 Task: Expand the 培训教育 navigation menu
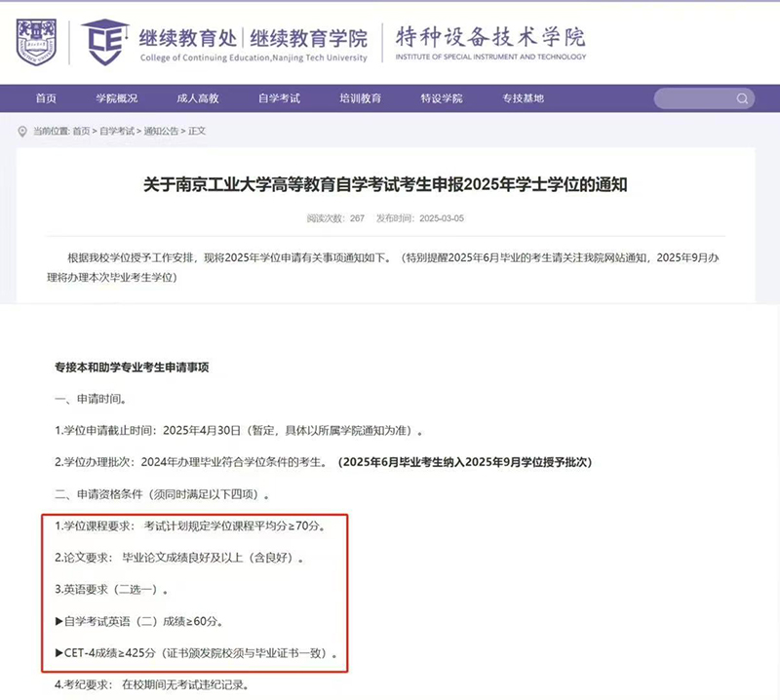point(360,98)
